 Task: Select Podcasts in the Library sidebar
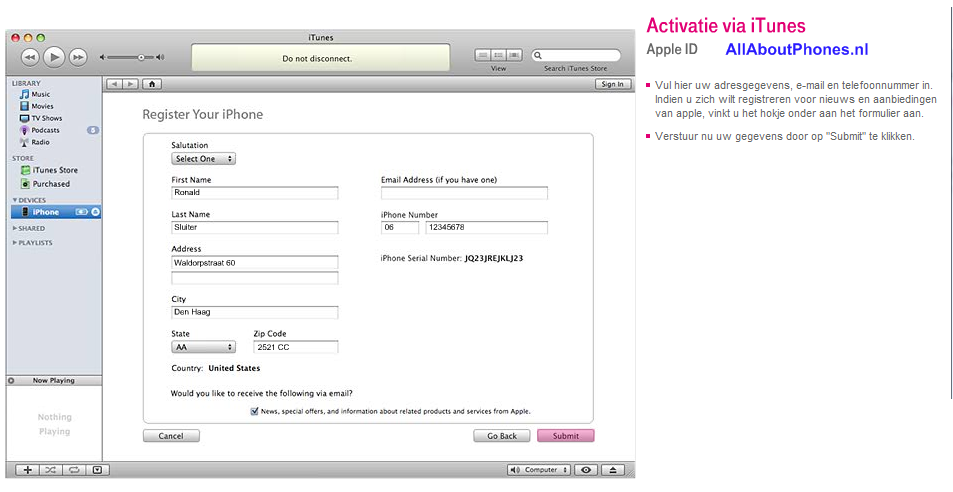(x=45, y=130)
